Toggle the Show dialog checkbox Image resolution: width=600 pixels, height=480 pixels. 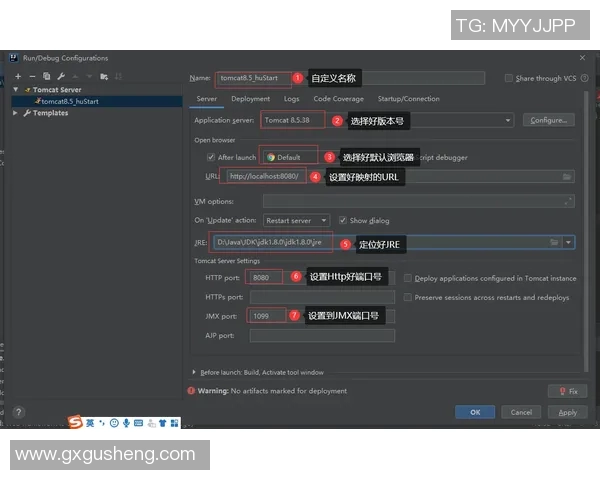[343, 220]
